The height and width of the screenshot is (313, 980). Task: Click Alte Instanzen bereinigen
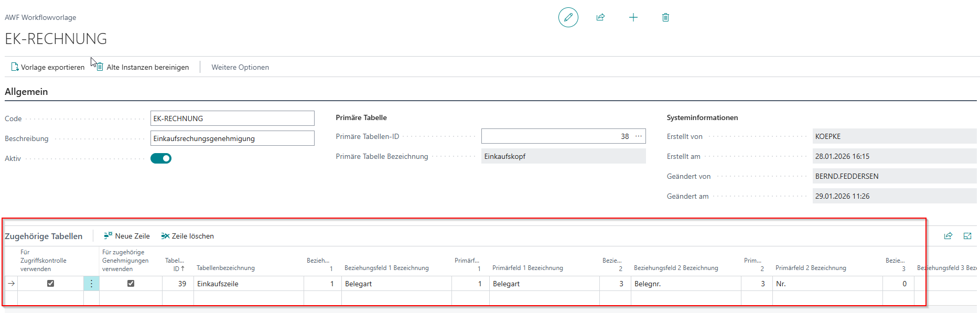pyautogui.click(x=143, y=67)
